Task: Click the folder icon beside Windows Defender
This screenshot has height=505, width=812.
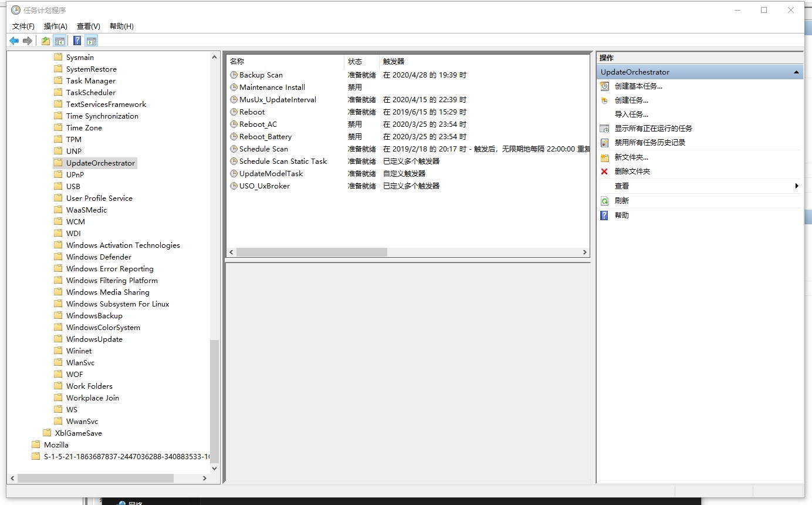Action: pyautogui.click(x=58, y=257)
